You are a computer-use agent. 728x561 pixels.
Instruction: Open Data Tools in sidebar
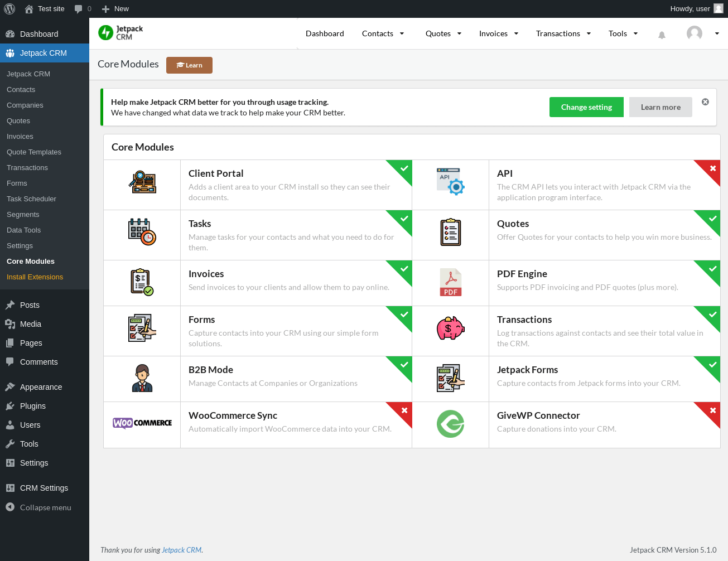(45, 230)
